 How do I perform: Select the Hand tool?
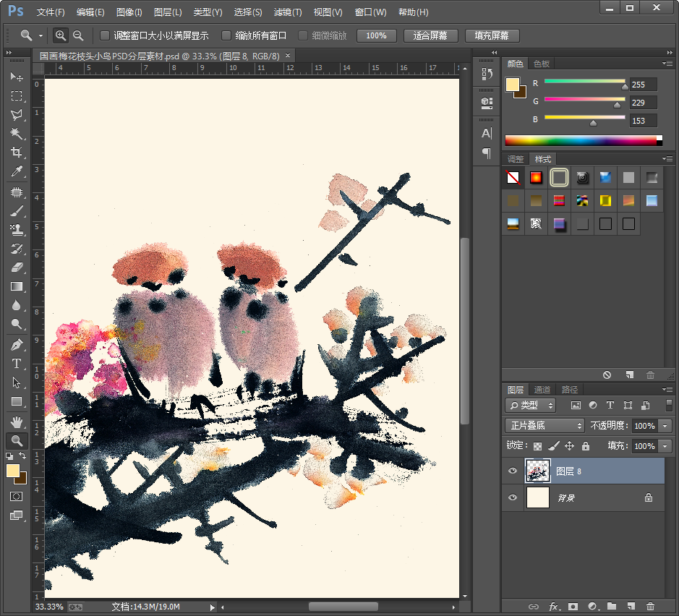coord(16,422)
